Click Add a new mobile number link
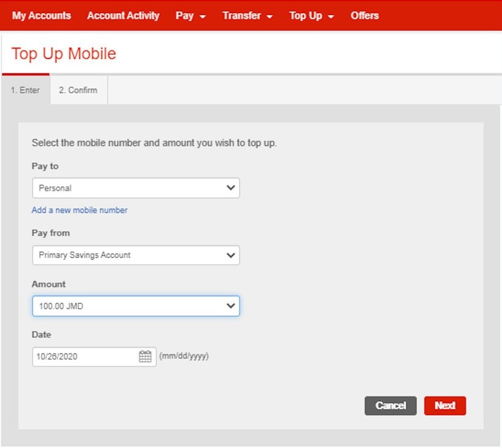The height and width of the screenshot is (448, 502). (x=79, y=210)
